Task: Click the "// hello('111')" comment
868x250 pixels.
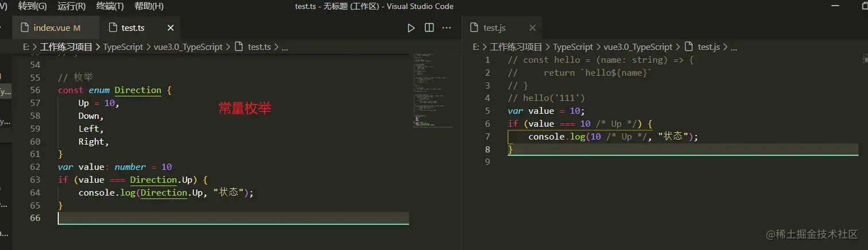Action: [547, 98]
